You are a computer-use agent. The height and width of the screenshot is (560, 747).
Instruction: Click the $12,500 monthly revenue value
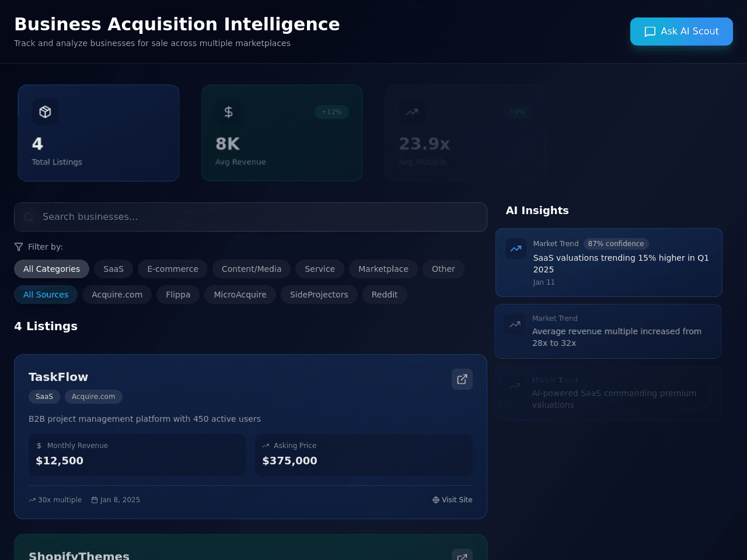click(60, 461)
